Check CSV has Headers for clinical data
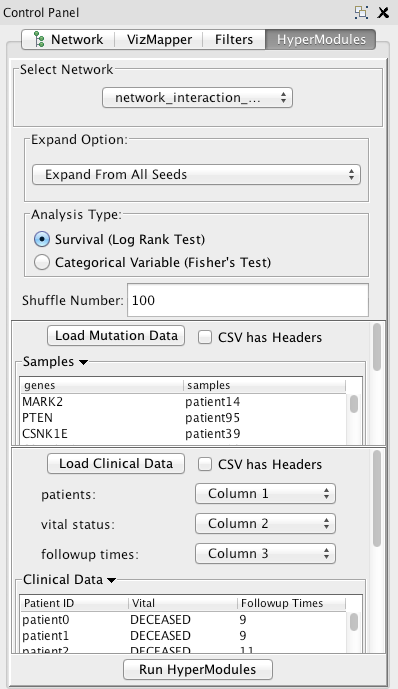Screen dimensions: 398x689 (205, 464)
